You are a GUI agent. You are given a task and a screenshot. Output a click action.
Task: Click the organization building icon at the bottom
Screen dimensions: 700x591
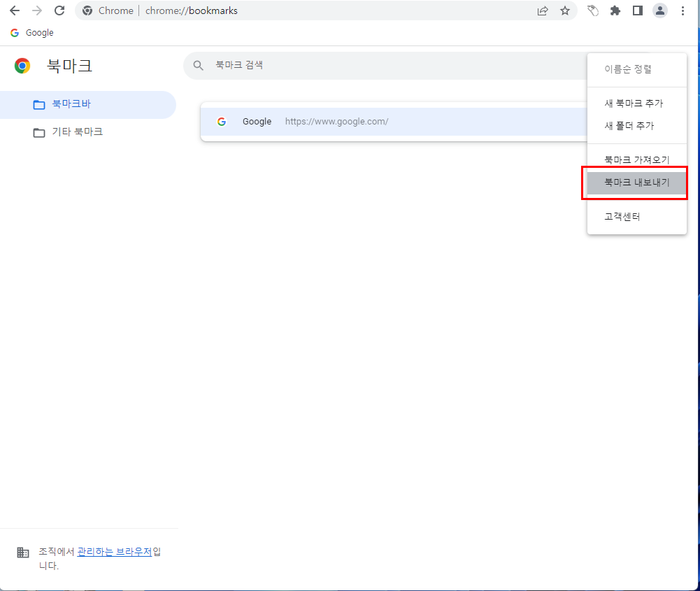[x=23, y=552]
